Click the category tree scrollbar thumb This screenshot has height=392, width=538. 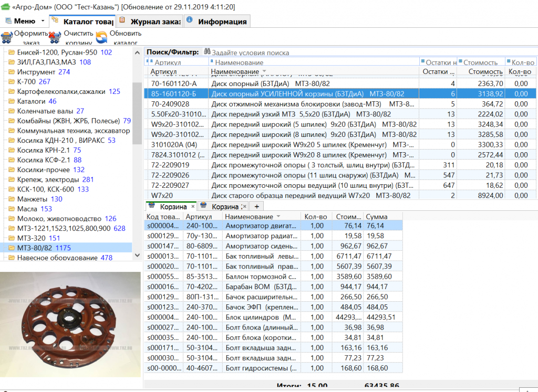(137, 113)
